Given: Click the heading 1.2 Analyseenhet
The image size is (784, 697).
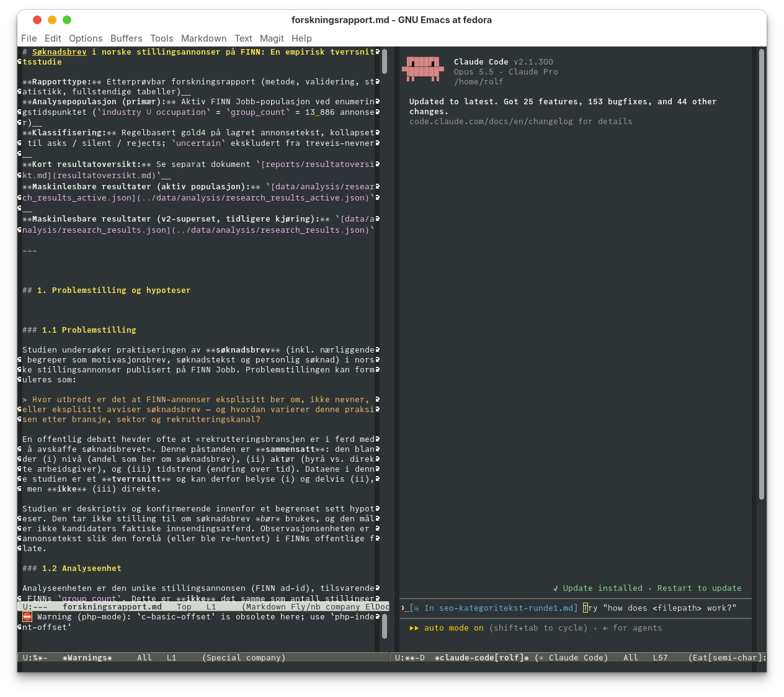Looking at the screenshot, I should point(81,569).
